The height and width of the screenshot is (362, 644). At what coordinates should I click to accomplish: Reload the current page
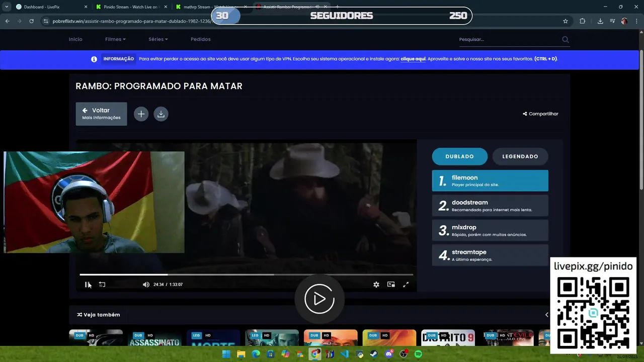(31, 21)
